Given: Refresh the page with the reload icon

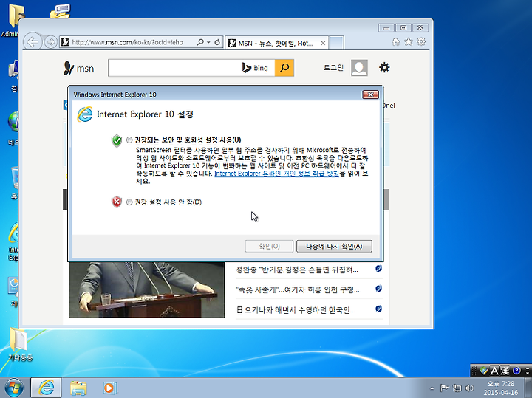Looking at the screenshot, I should (217, 42).
